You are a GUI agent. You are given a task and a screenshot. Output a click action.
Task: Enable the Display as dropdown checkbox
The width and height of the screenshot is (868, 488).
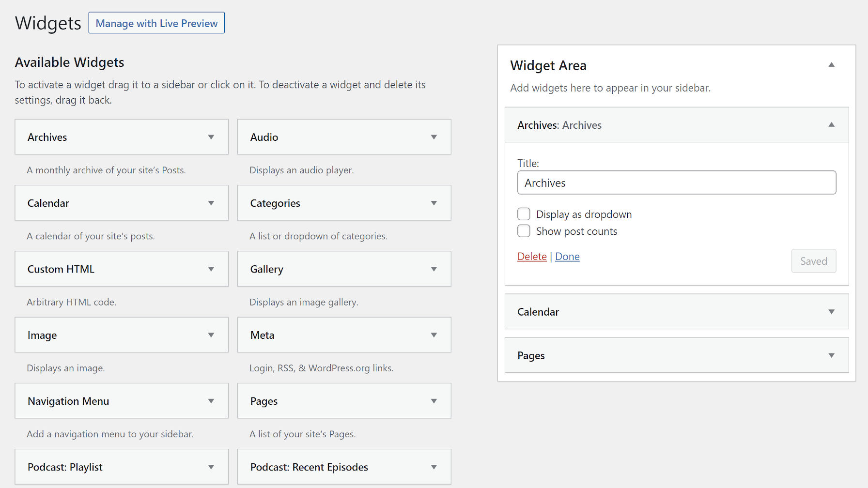coord(524,213)
